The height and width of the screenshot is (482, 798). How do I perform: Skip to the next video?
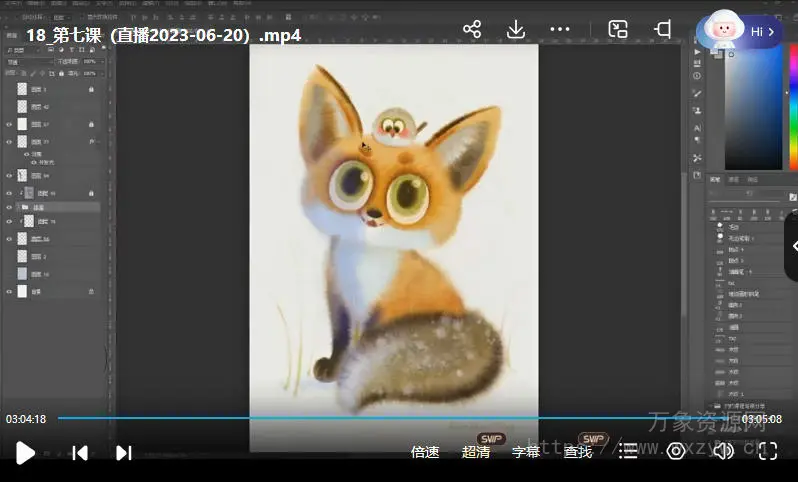pyautogui.click(x=123, y=453)
